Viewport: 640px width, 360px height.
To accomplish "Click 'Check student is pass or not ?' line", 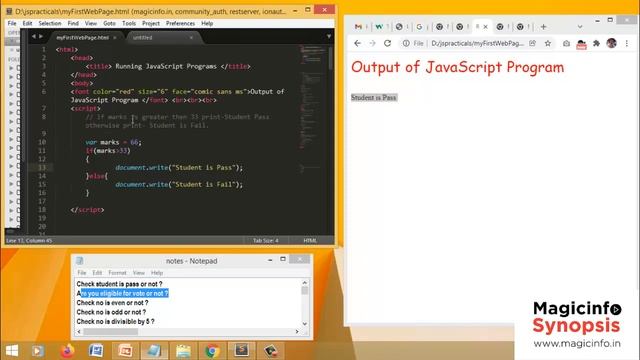I will pos(119,284).
